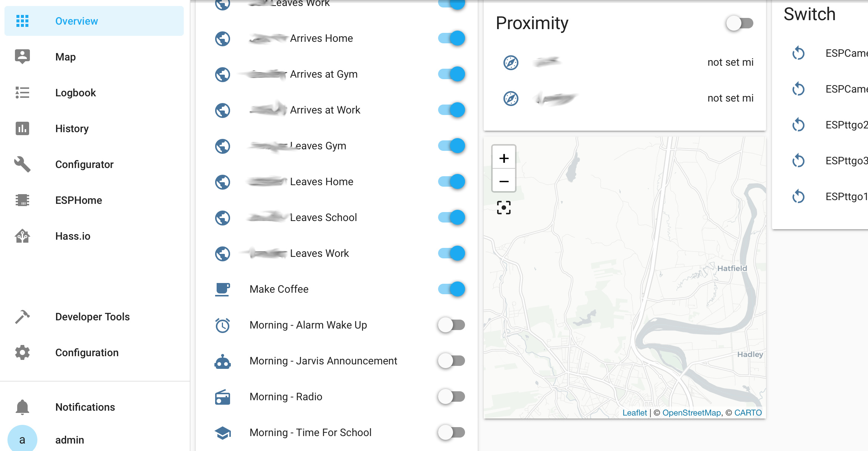Click the refresh icon next to ESPttgo2
Viewport: 868px width, 451px height.
click(x=799, y=125)
